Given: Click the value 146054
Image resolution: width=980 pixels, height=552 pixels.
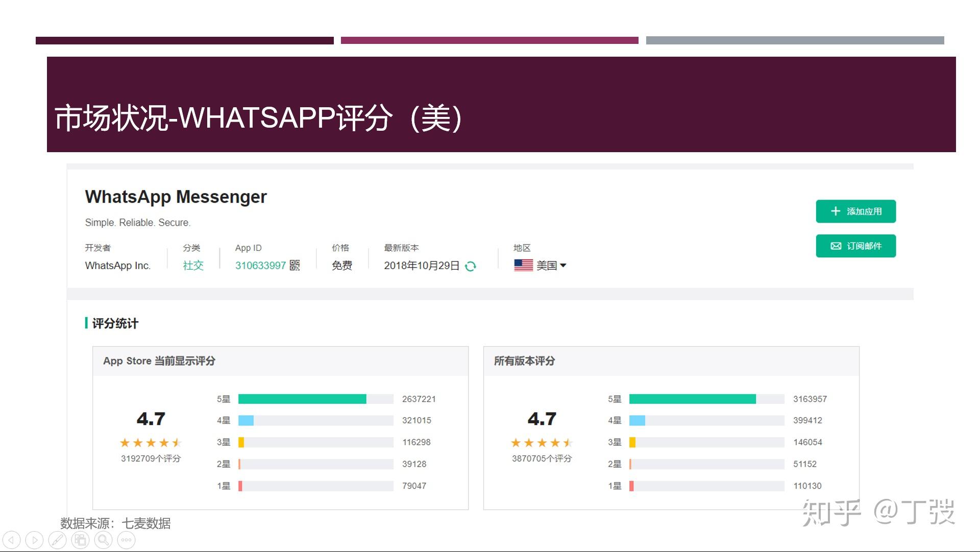Looking at the screenshot, I should pos(807,442).
